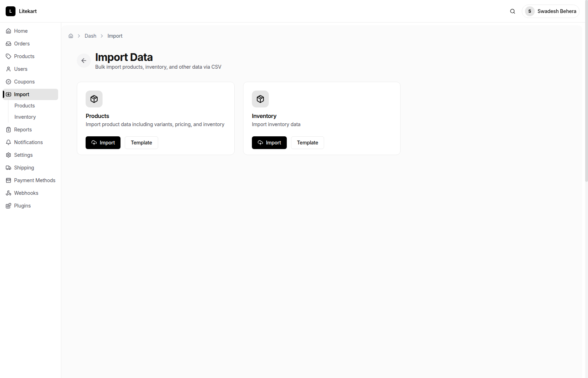588x378 pixels.
Task: Import products via Products card button
Action: coord(103,143)
